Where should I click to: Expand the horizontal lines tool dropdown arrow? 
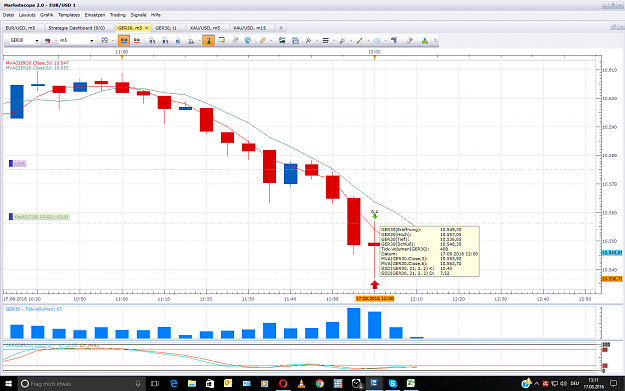point(334,41)
